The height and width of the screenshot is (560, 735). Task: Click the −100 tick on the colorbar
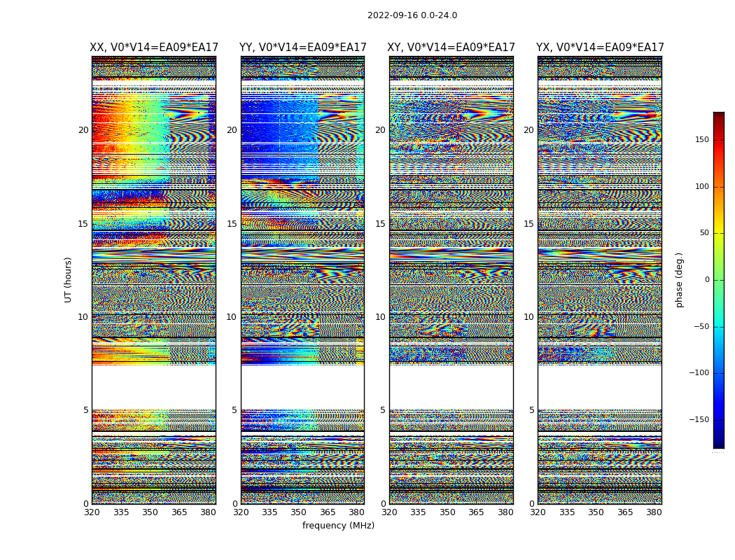[x=699, y=372]
